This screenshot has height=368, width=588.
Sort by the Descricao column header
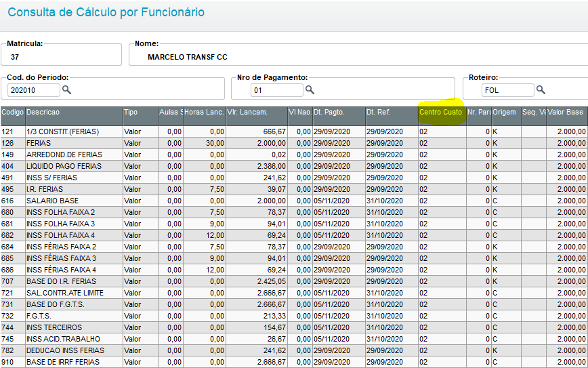tap(74, 116)
